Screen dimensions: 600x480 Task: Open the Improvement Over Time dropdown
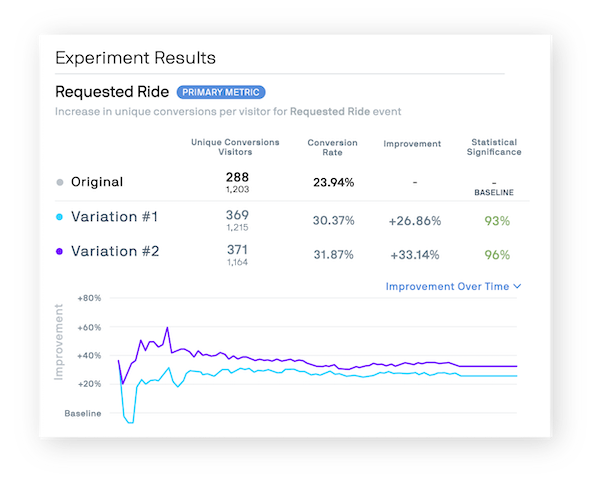(453, 286)
